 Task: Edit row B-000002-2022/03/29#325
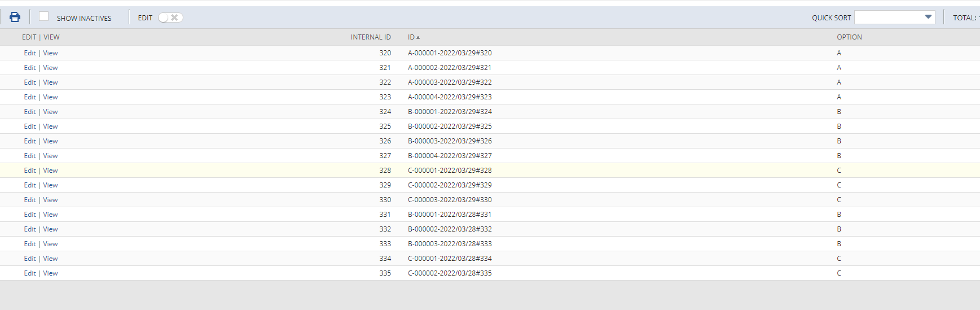pos(30,126)
